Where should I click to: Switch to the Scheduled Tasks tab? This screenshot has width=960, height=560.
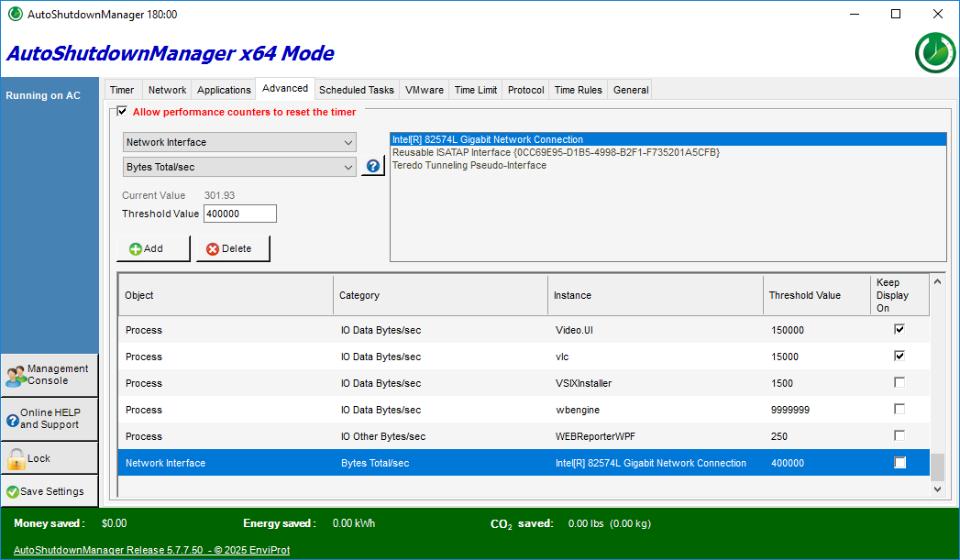(356, 90)
